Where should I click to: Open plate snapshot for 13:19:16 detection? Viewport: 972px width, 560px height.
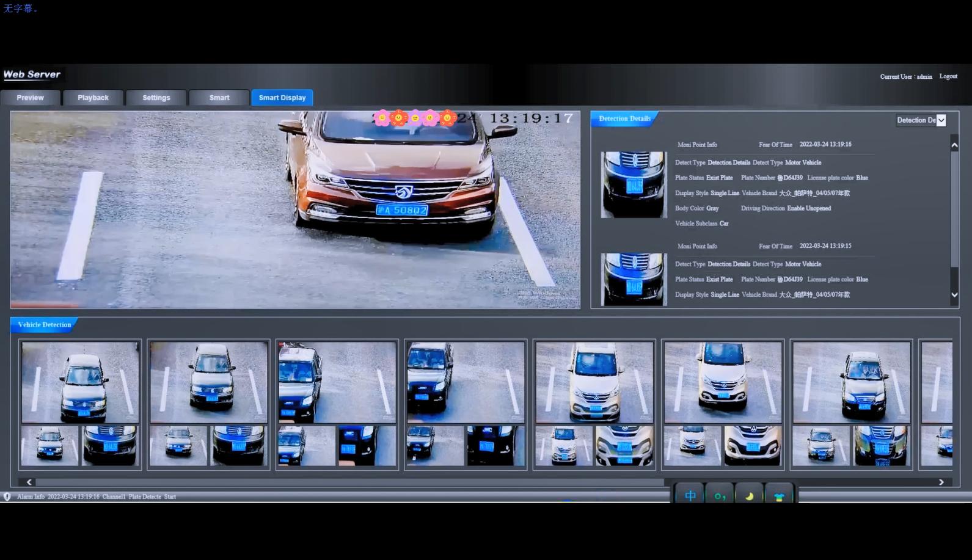(x=634, y=184)
